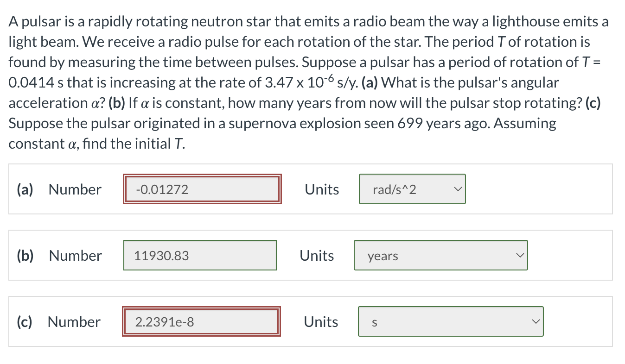625x364 pixels.
Task: Click the Number label in row (b)
Action: [75, 255]
